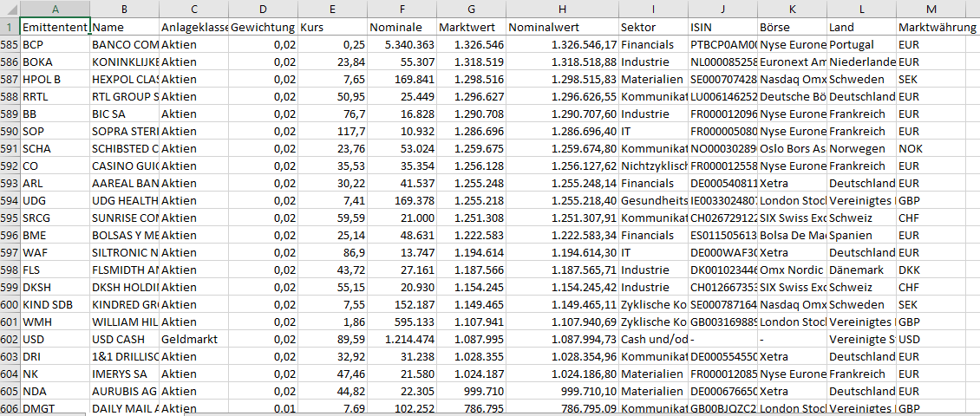Select the Nichtzyklisch sector cell

653,166
